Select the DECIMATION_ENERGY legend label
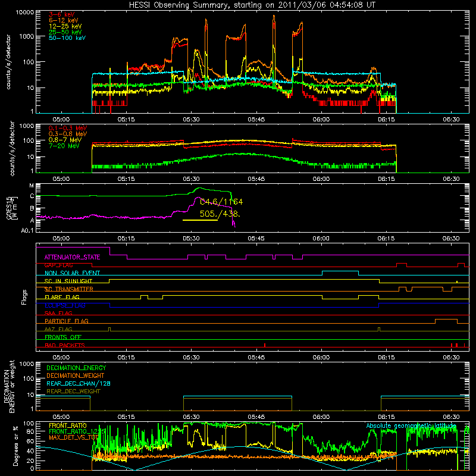The image size is (476, 476). (x=76, y=368)
